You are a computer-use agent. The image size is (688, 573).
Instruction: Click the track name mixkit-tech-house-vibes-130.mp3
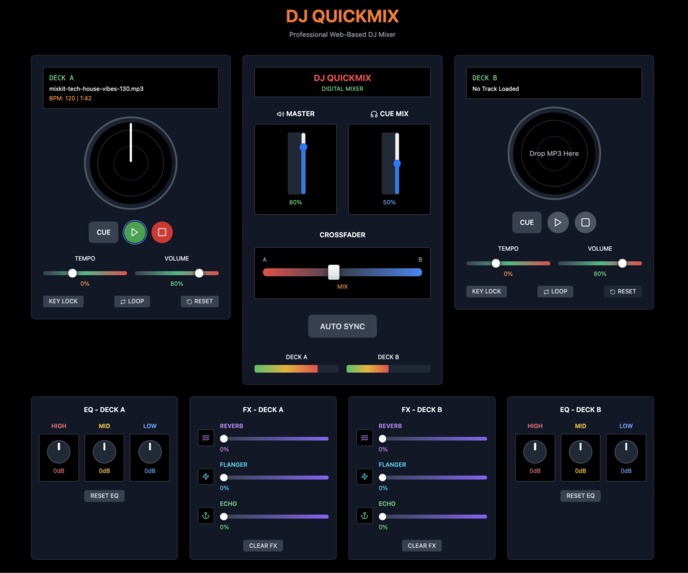click(96, 89)
